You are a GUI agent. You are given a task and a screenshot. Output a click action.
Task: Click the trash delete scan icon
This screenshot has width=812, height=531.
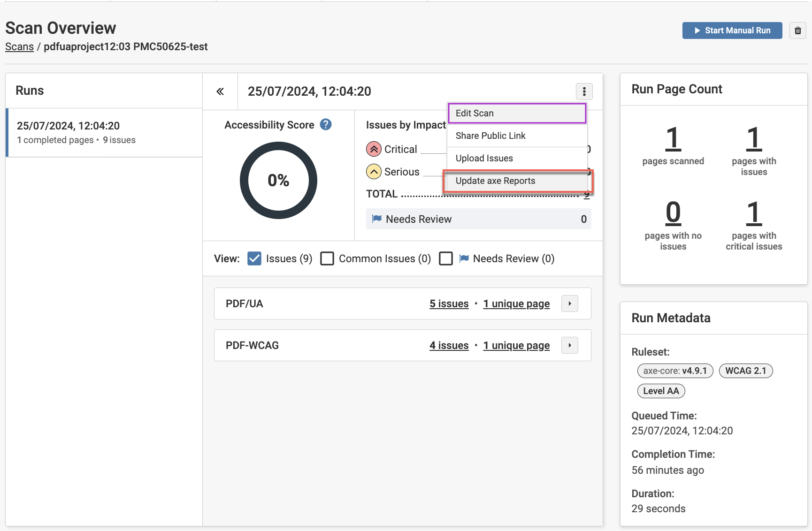[797, 30]
